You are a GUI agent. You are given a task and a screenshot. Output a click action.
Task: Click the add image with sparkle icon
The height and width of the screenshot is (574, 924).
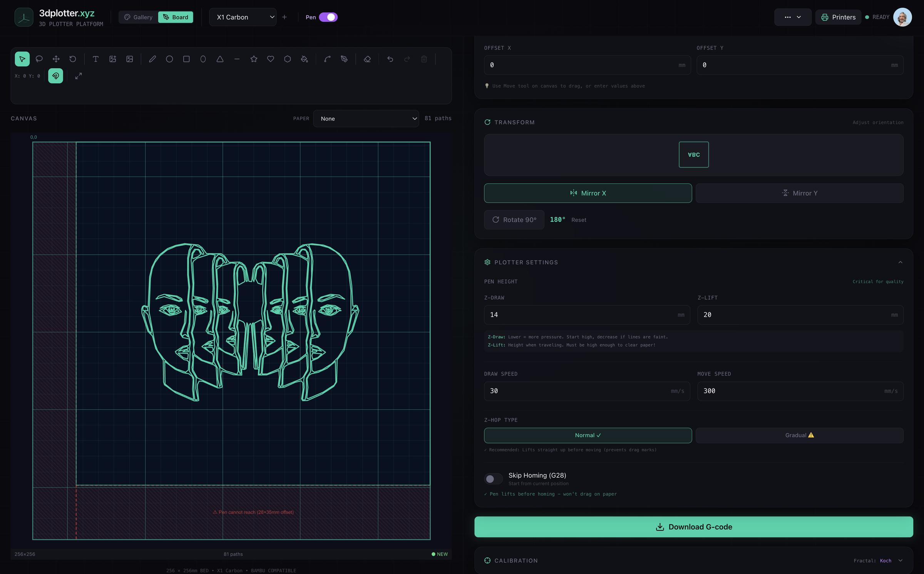tap(113, 59)
